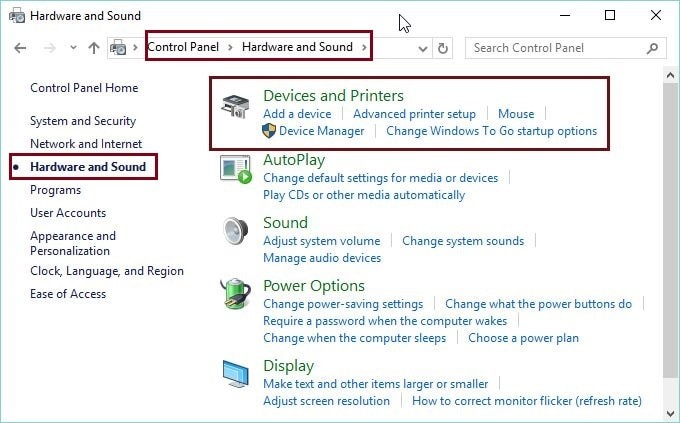The width and height of the screenshot is (680, 423).
Task: Open Programs in the sidebar
Action: click(56, 190)
